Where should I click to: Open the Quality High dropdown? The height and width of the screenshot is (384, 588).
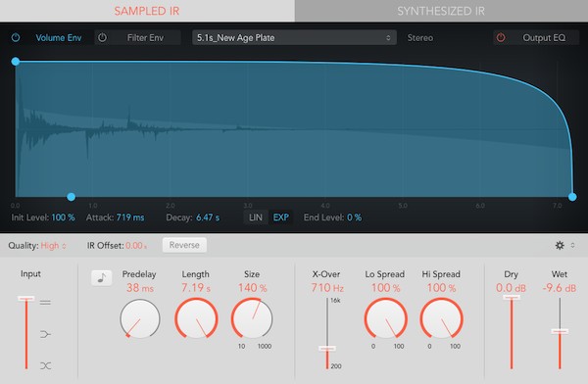coord(54,246)
